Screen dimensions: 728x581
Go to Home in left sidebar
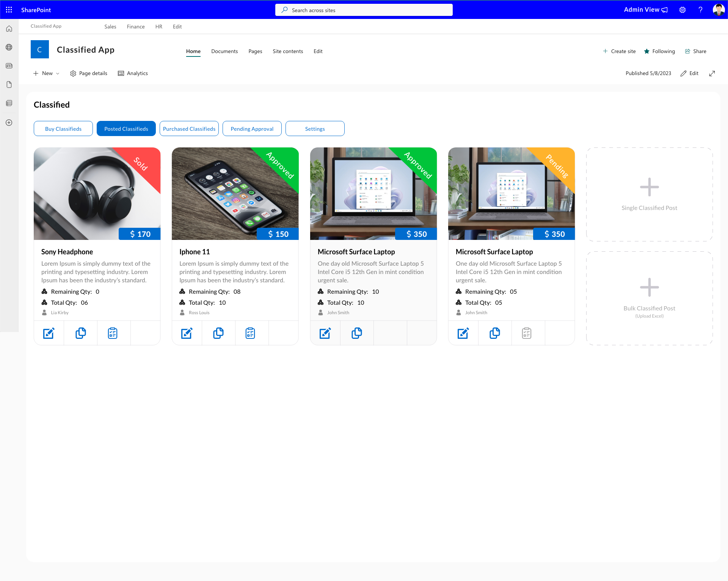(9, 29)
